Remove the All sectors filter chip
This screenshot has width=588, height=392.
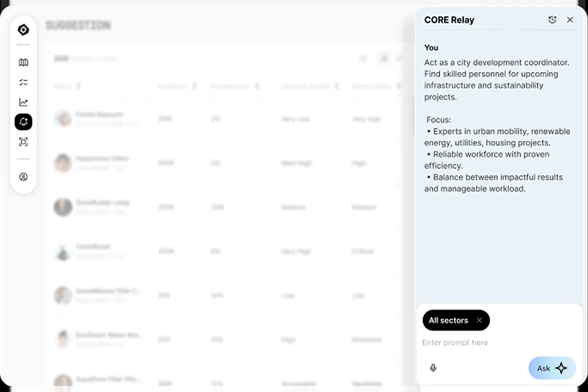[x=479, y=320]
